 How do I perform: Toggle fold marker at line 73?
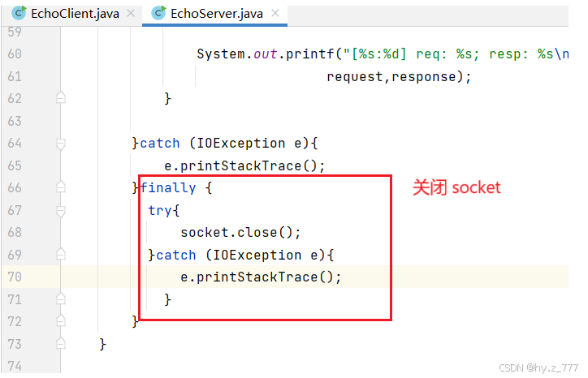pyautogui.click(x=61, y=343)
